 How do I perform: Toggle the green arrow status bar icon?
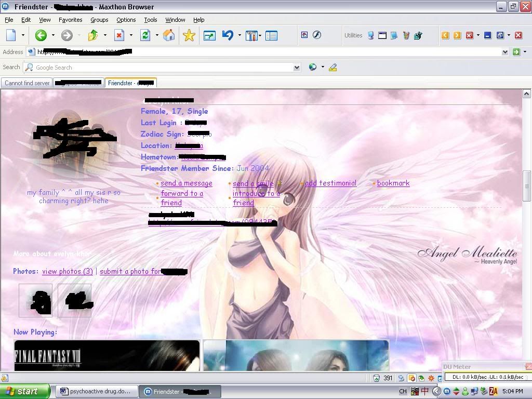[421, 378]
